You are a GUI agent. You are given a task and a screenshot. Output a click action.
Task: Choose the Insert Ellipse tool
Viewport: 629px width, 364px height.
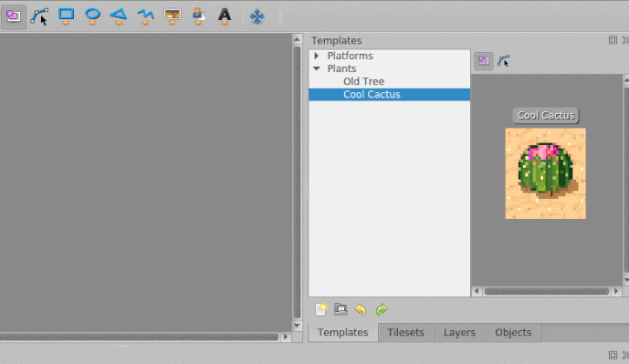[93, 16]
